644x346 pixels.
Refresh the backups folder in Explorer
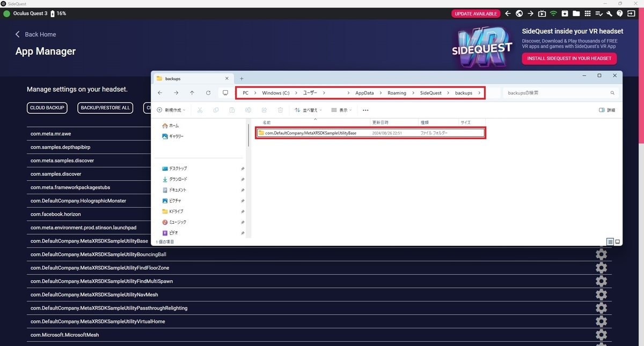[208, 93]
